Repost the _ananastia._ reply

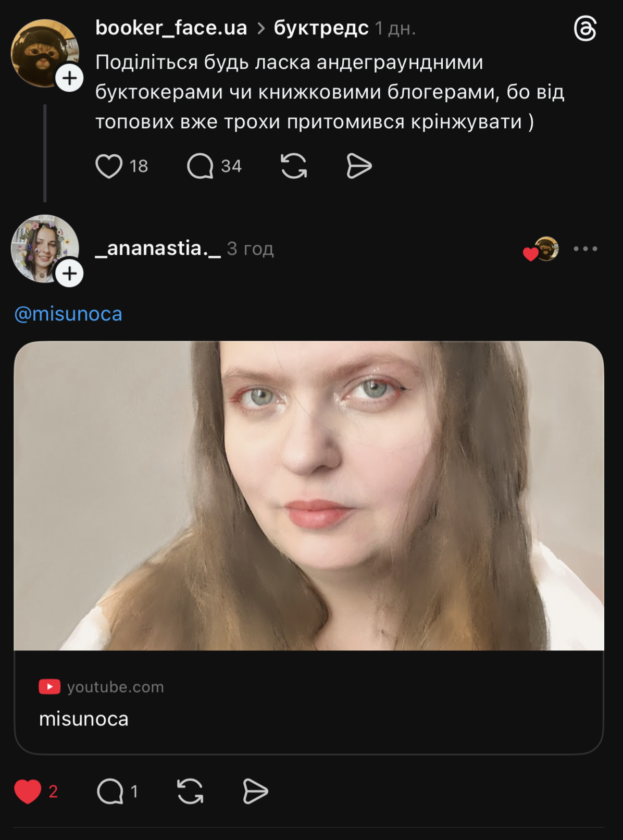[x=190, y=792]
